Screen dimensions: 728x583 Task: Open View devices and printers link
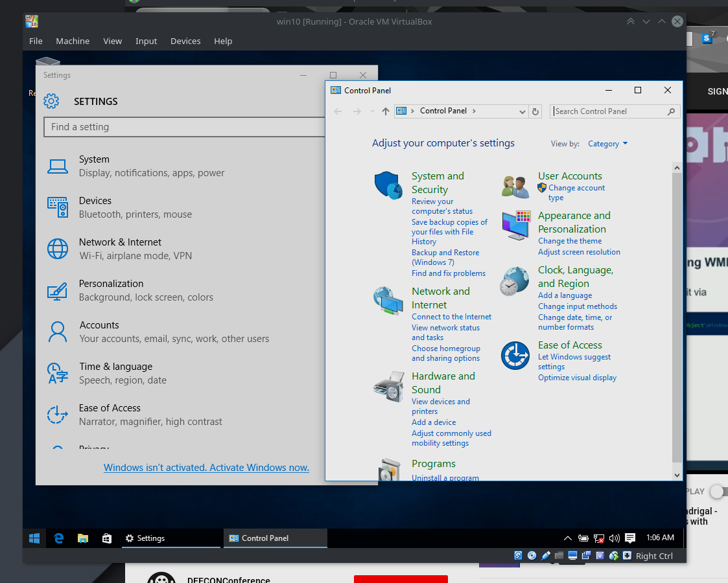[441, 406]
